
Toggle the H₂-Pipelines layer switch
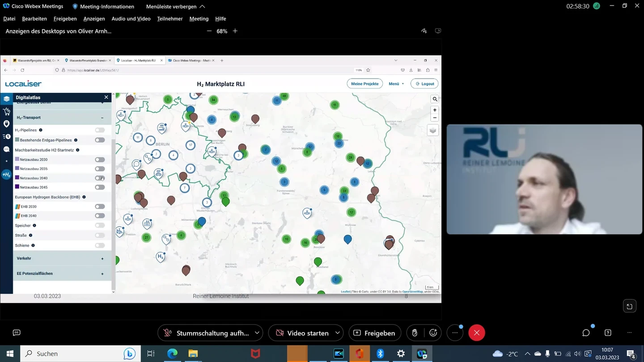(100, 130)
